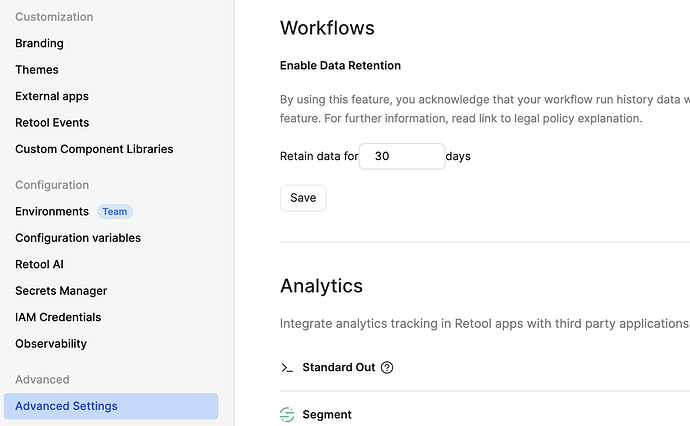Click the Segment logo icon
Image resolution: width=690 pixels, height=426 pixels.
point(287,415)
